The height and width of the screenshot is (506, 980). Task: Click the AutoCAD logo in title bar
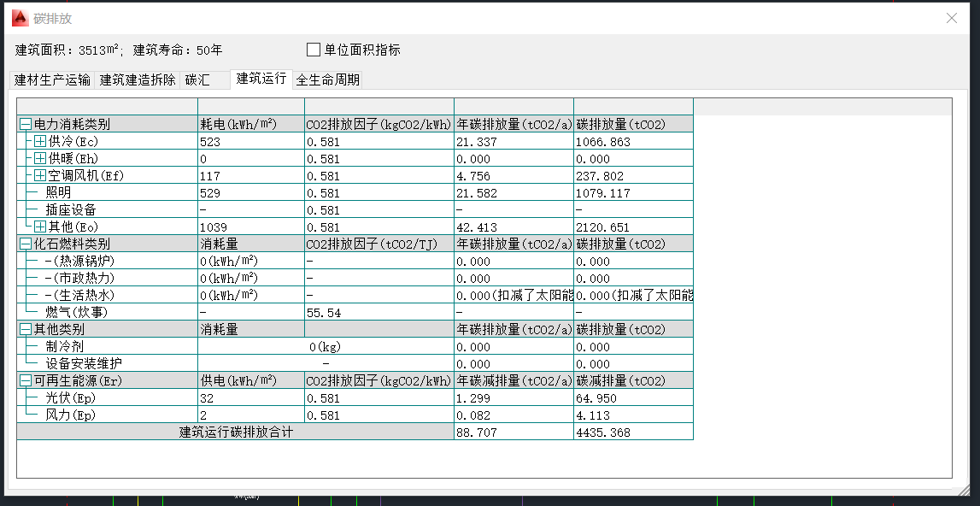pyautogui.click(x=19, y=18)
